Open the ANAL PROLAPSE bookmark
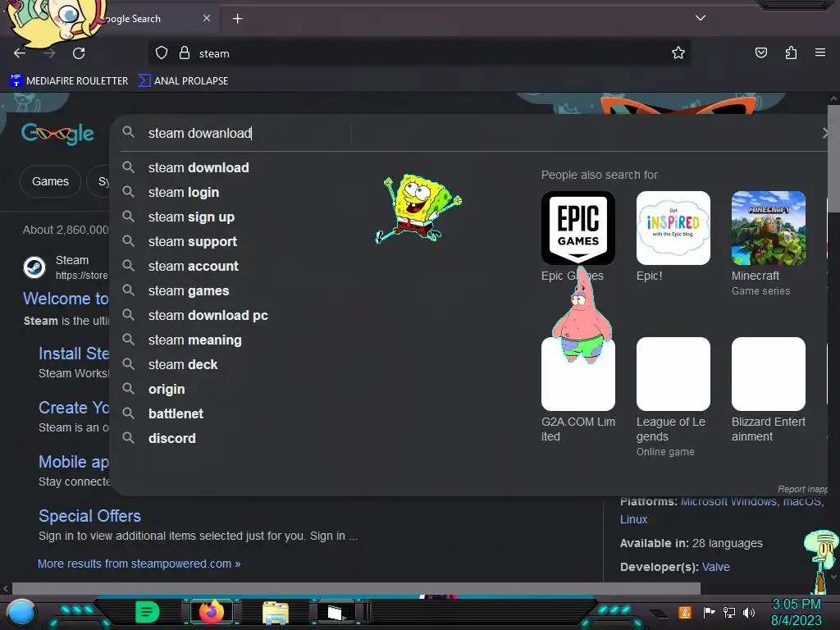The height and width of the screenshot is (630, 840). click(184, 81)
